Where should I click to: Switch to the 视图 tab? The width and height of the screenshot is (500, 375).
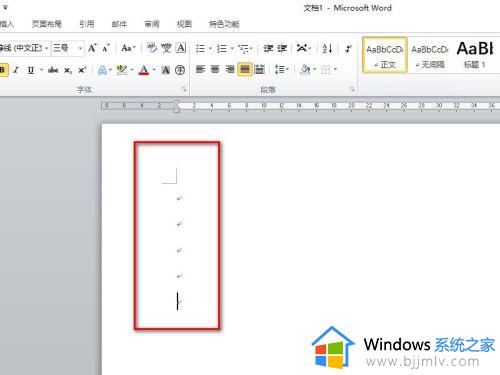[184, 24]
